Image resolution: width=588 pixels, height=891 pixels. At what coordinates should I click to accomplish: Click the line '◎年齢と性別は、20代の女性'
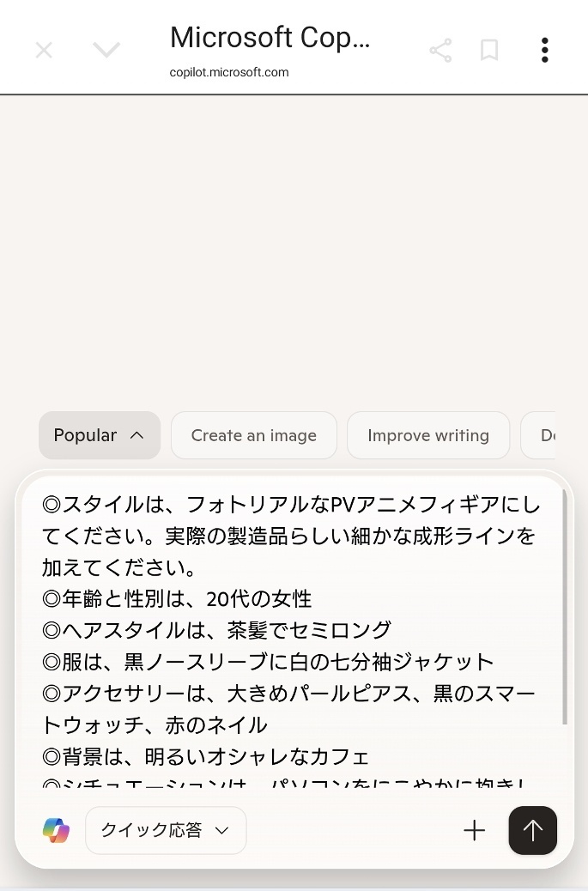click(177, 598)
